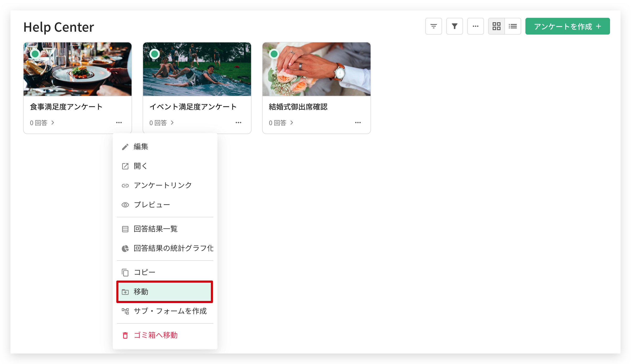
Task: Choose アンケートリンク menu entry
Action: click(165, 185)
